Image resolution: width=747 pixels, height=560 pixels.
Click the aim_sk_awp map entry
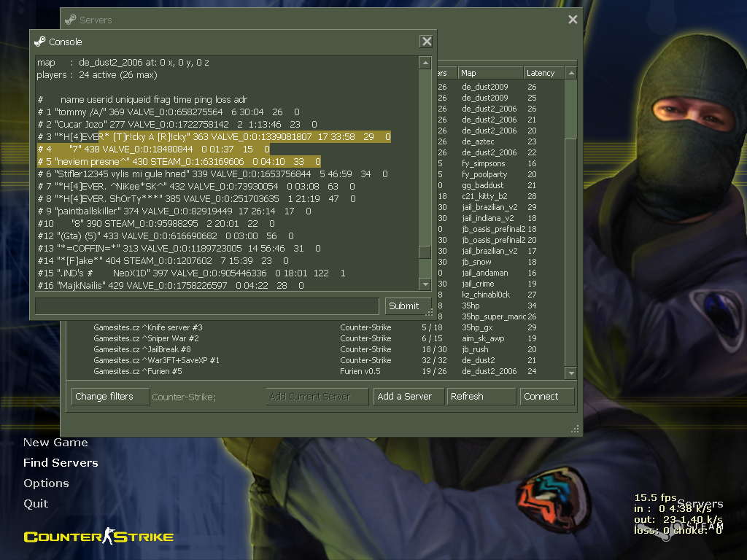tap(483, 338)
